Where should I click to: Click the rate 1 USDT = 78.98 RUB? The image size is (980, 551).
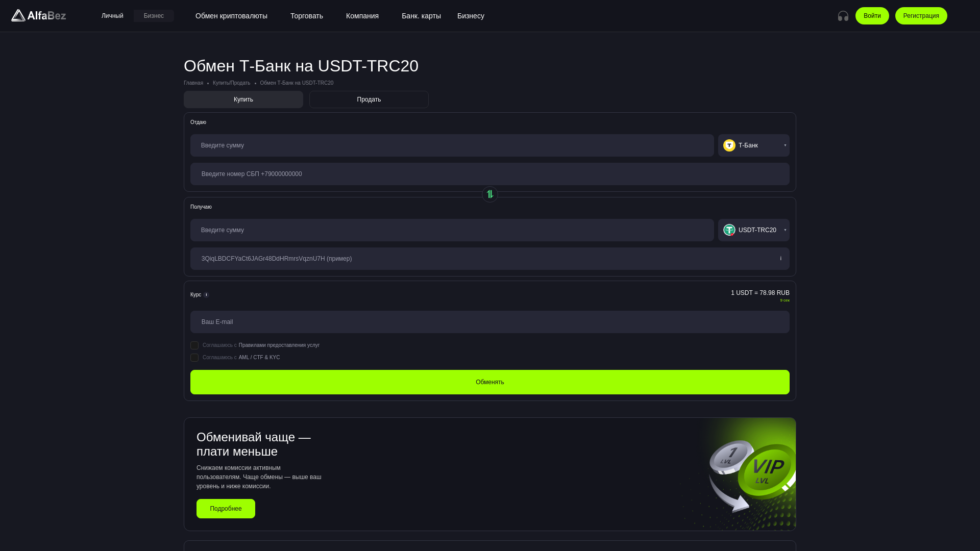click(760, 293)
